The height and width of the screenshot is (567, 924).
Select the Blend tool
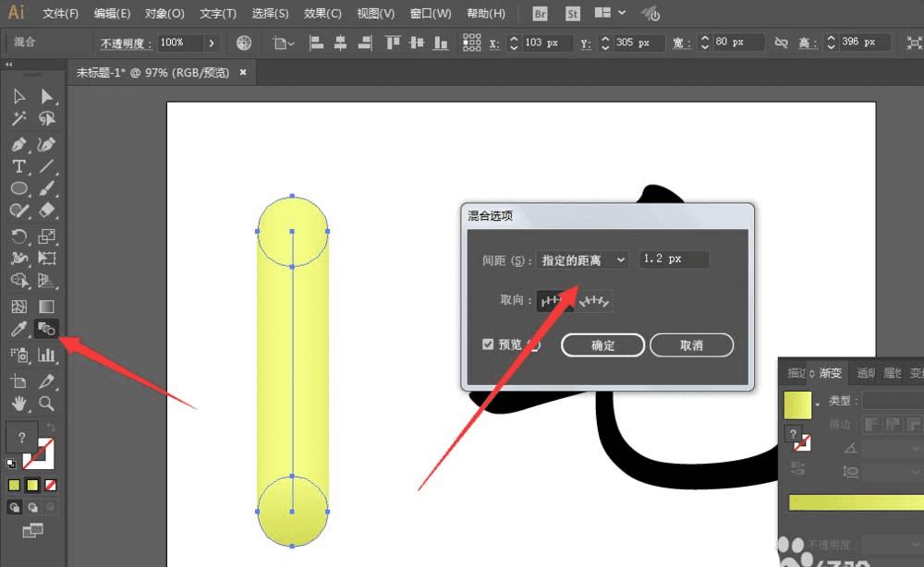pos(46,329)
